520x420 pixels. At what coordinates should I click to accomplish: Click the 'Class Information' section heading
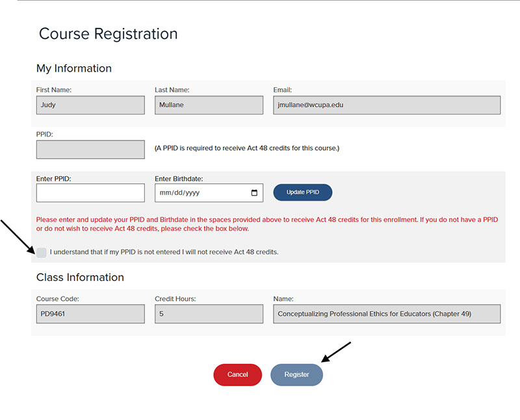tap(80, 278)
